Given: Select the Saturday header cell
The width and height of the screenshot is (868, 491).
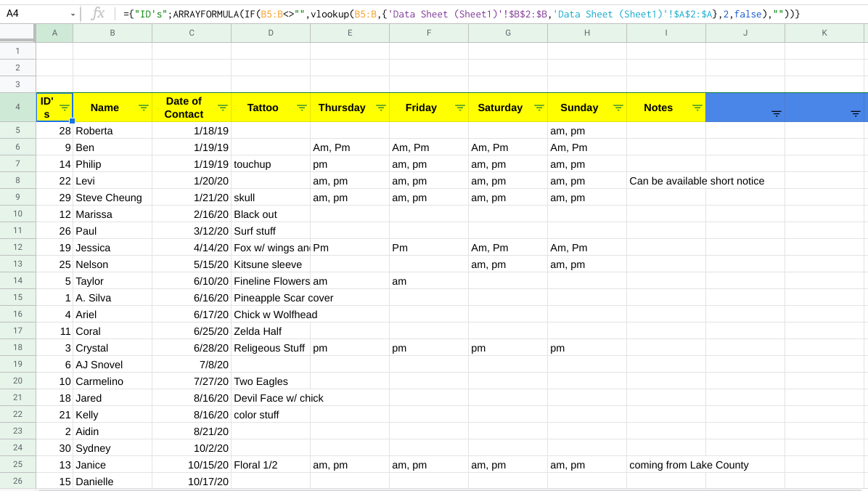Looking at the screenshot, I should [x=507, y=107].
